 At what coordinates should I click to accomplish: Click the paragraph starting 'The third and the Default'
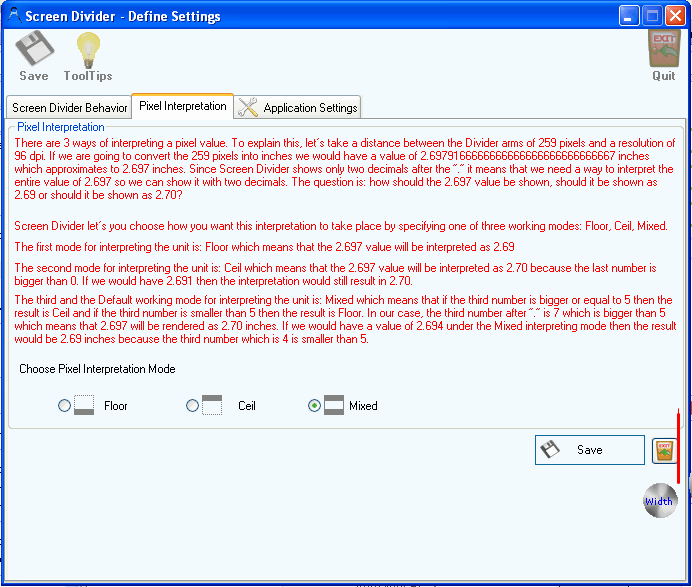[345, 320]
